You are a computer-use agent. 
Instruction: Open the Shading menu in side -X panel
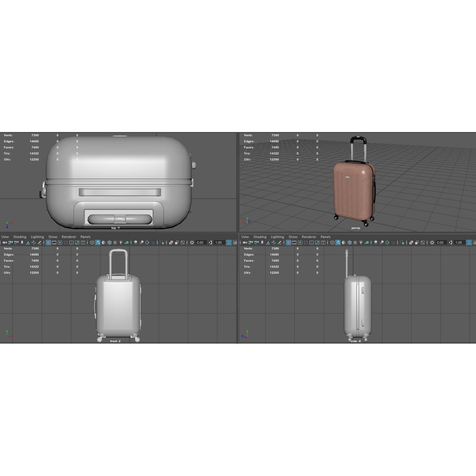pos(260,237)
